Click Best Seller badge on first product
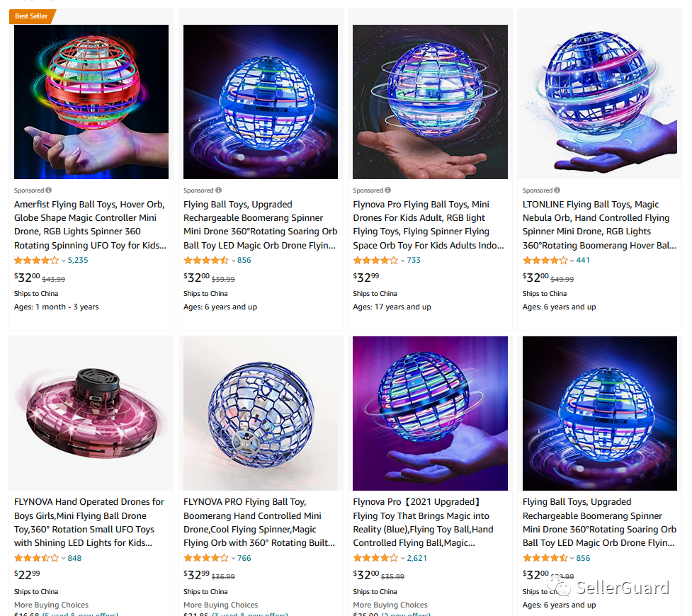This screenshot has width=692, height=616. (x=32, y=16)
